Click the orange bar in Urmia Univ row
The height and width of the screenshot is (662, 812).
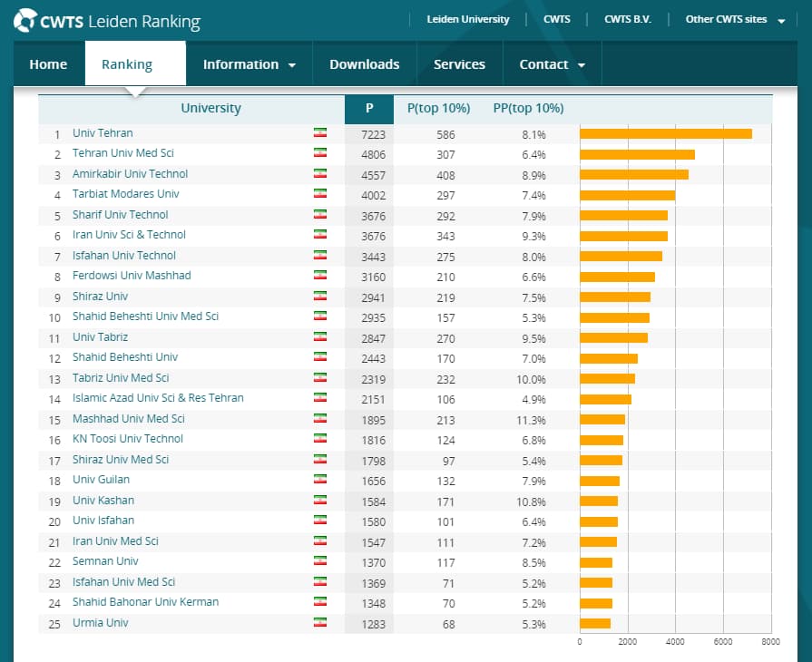(x=595, y=624)
